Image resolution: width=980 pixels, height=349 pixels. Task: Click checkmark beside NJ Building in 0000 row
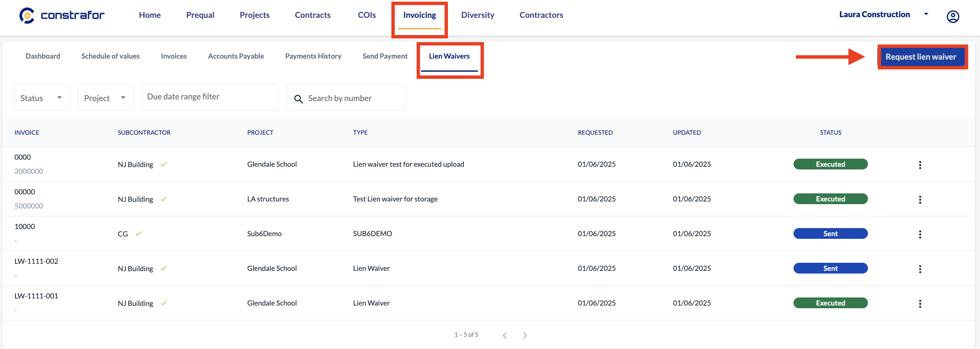tap(164, 164)
